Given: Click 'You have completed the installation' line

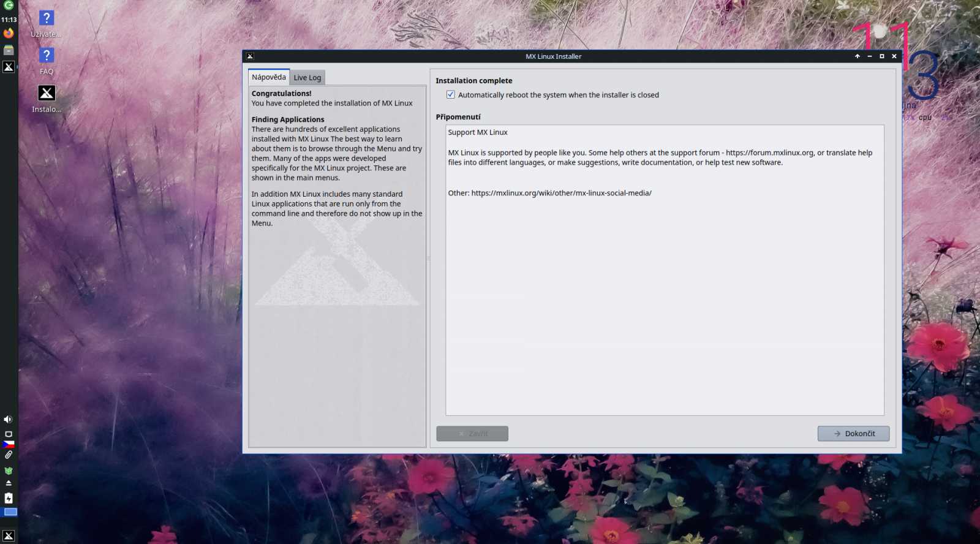Looking at the screenshot, I should tap(332, 104).
